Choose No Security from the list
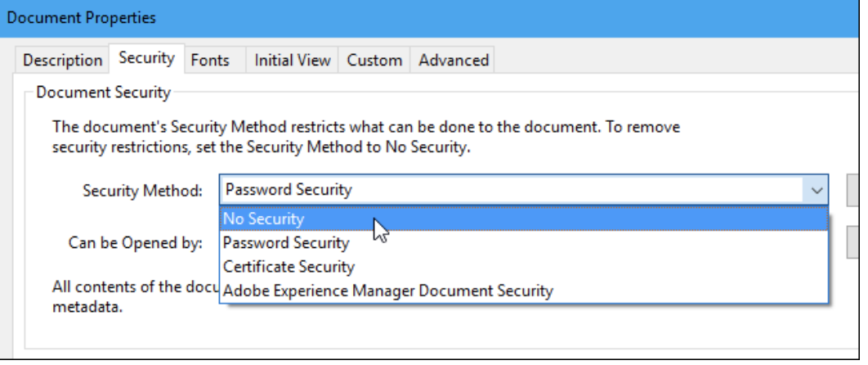This screenshot has height=365, width=868. click(x=265, y=219)
